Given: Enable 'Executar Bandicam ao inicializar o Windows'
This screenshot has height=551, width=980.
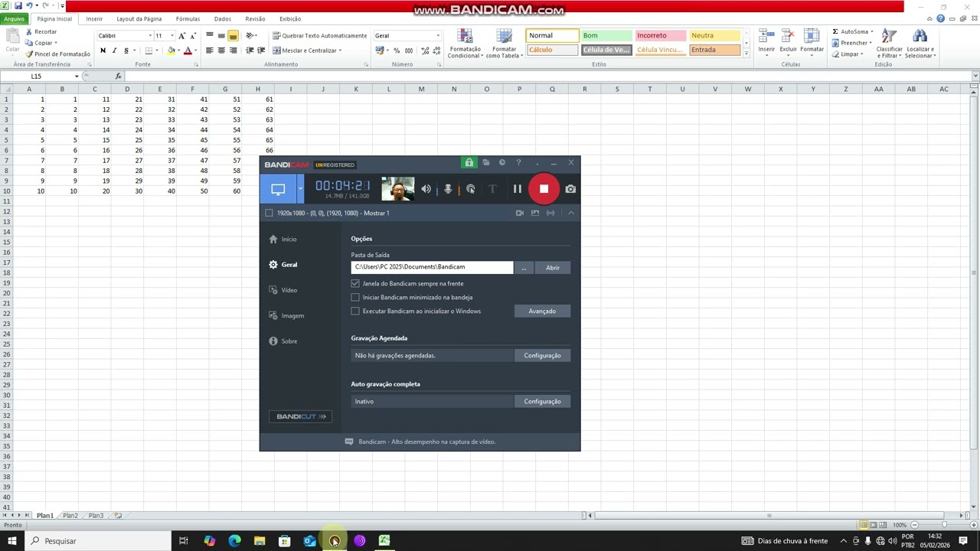Looking at the screenshot, I should point(355,311).
